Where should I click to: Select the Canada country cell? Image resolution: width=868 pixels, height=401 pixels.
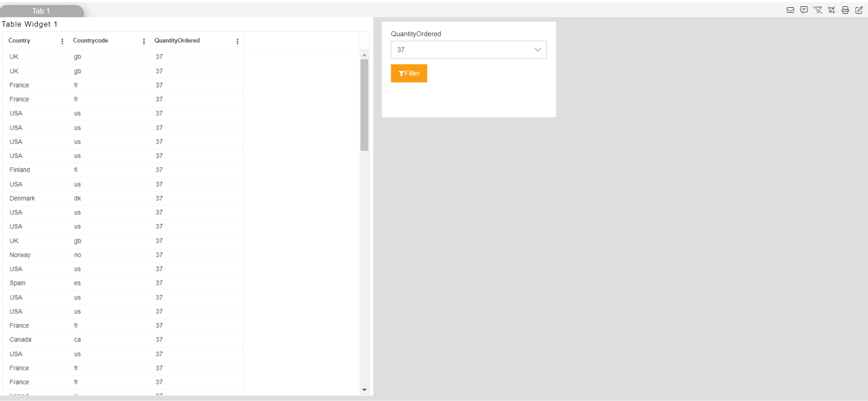tap(20, 340)
